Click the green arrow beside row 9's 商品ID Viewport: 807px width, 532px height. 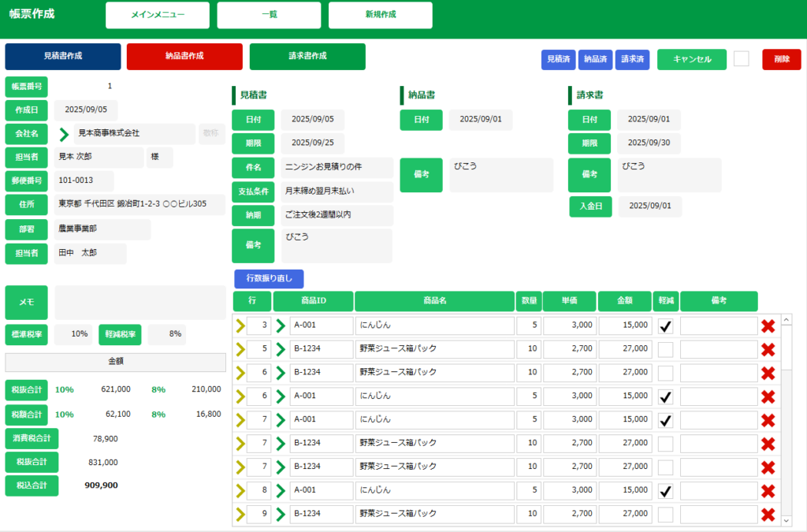click(x=281, y=515)
